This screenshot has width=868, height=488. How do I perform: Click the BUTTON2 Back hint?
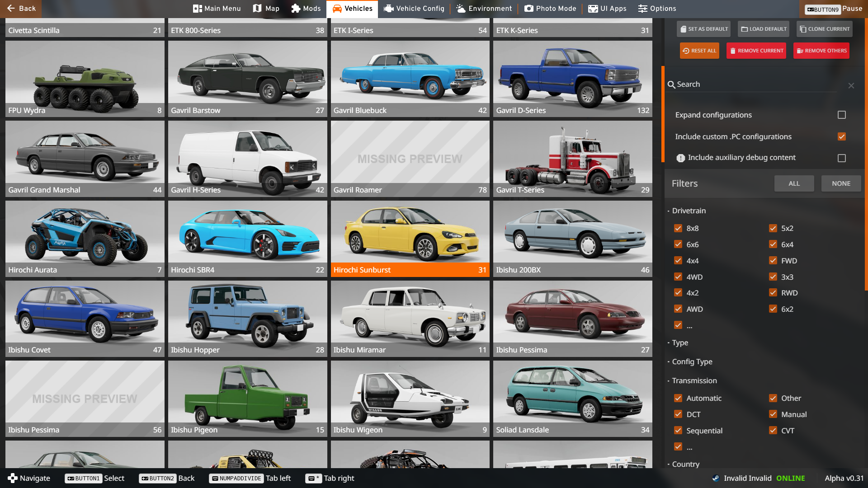(x=166, y=478)
